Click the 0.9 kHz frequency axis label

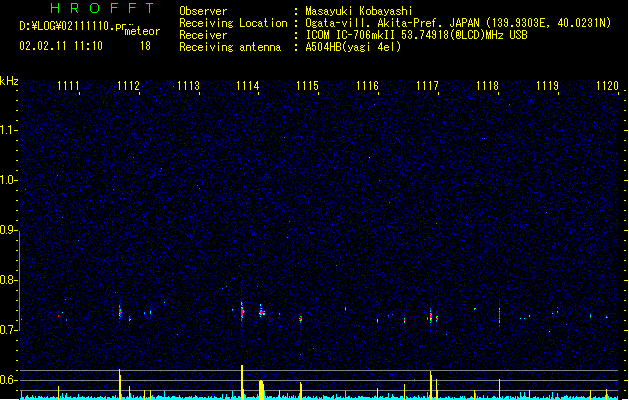point(7,230)
